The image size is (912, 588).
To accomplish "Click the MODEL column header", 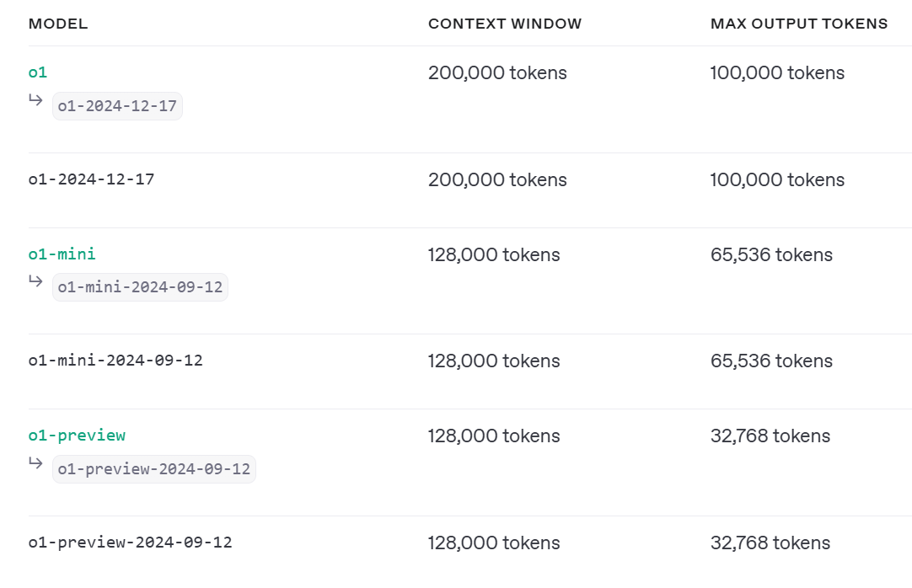I will [58, 24].
